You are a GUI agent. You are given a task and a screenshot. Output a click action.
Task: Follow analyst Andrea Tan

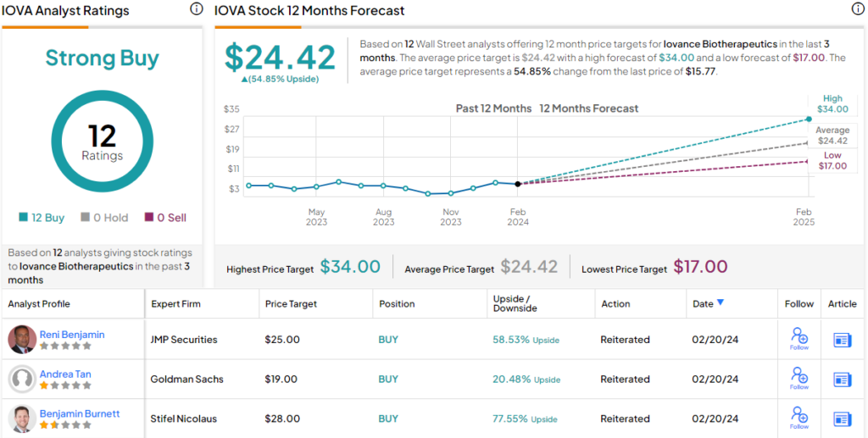798,380
